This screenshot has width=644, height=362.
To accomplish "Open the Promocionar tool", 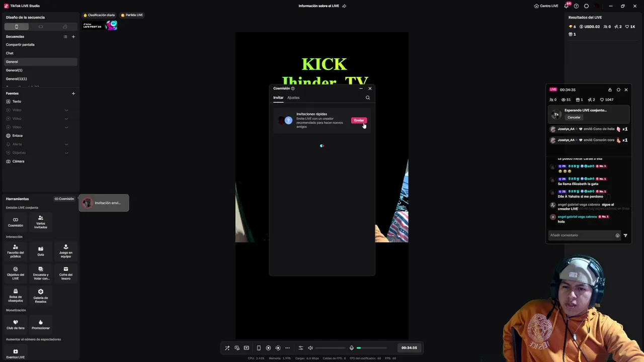I will (41, 324).
